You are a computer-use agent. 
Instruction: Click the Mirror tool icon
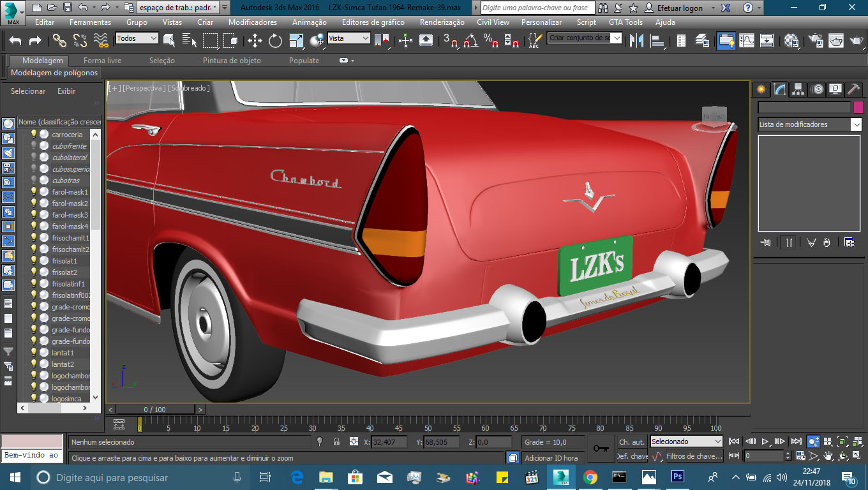[636, 41]
